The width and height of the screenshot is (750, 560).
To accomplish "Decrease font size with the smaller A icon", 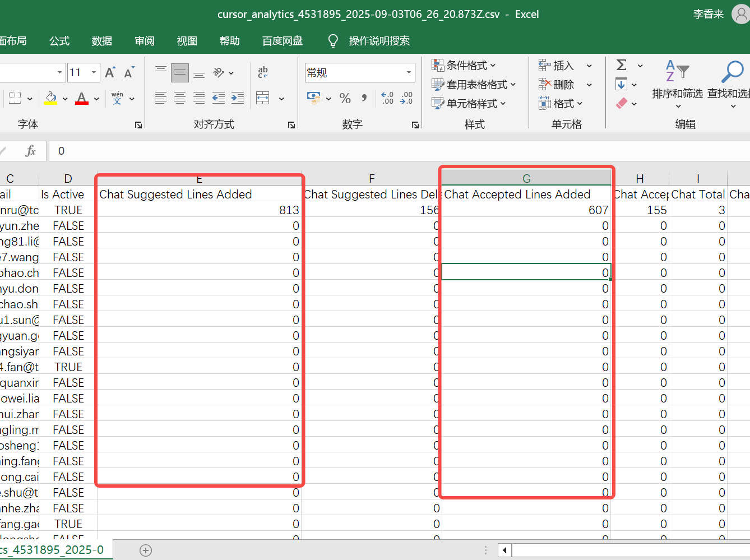I will point(129,73).
